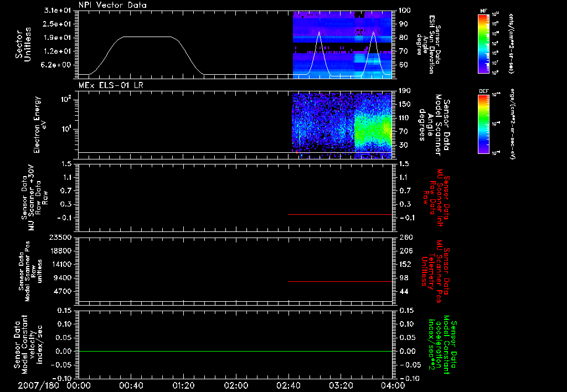Select the "MEx ELS-01 LR" panel title
The height and width of the screenshot is (392, 567).
click(x=111, y=85)
